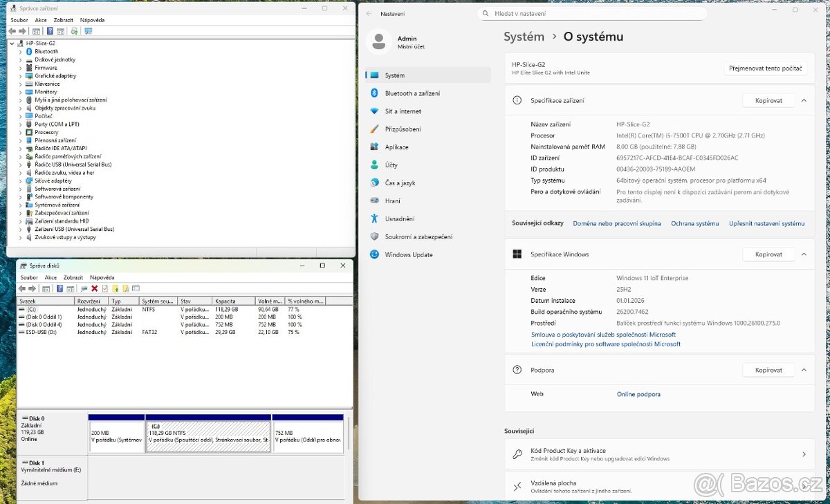Viewport: 830px width, 504px height.
Task: Collapse the Specifikace zařízení section chevron
Action: click(x=804, y=101)
